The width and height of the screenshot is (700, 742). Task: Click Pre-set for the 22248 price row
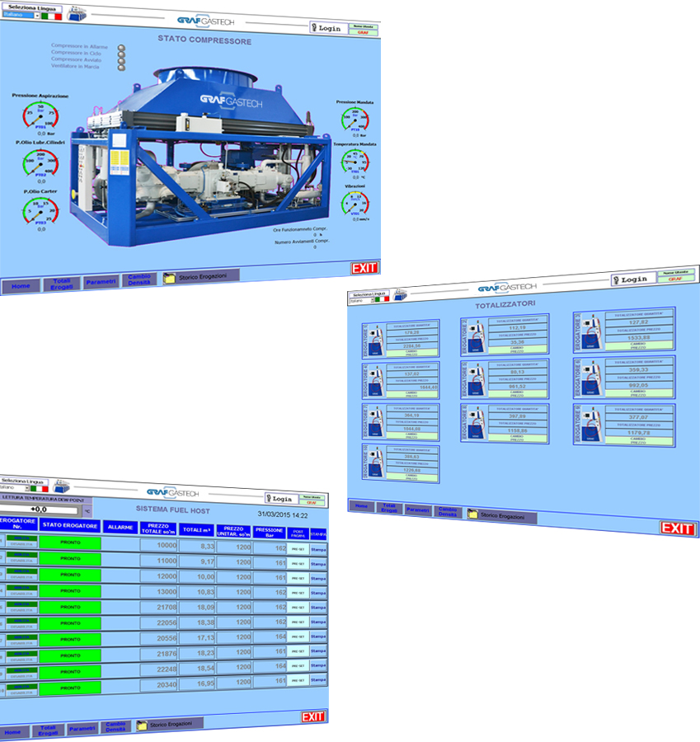pyautogui.click(x=298, y=666)
